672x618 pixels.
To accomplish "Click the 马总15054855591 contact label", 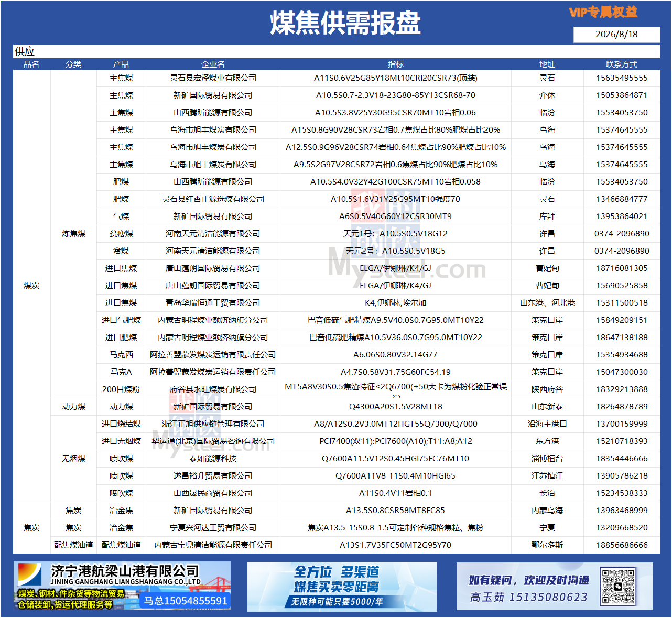I will tap(186, 601).
